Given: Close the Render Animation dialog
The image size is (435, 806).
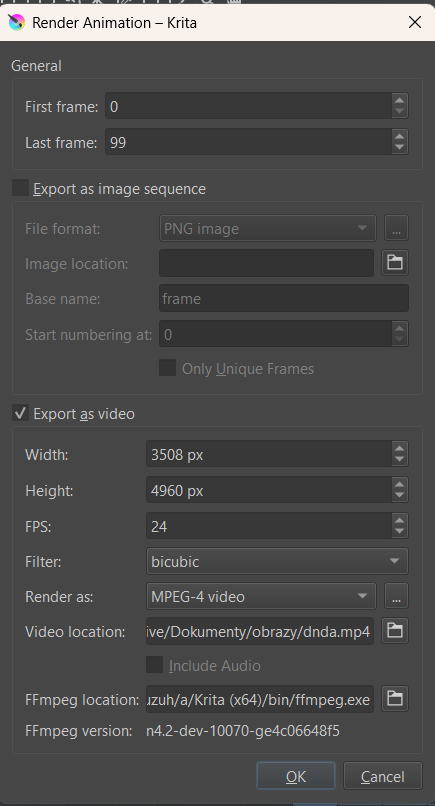Looking at the screenshot, I should click(x=414, y=22).
